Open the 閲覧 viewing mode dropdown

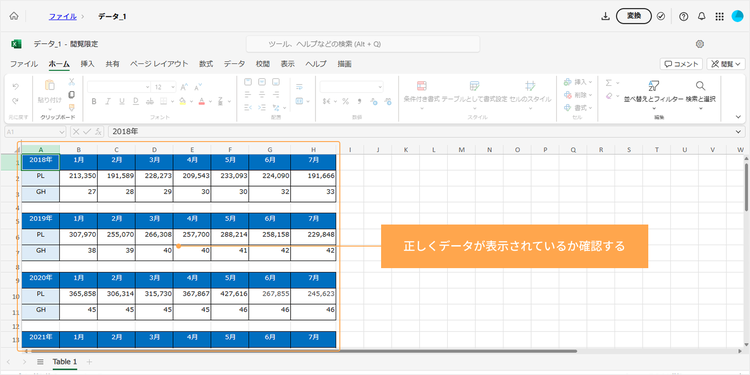coord(726,64)
